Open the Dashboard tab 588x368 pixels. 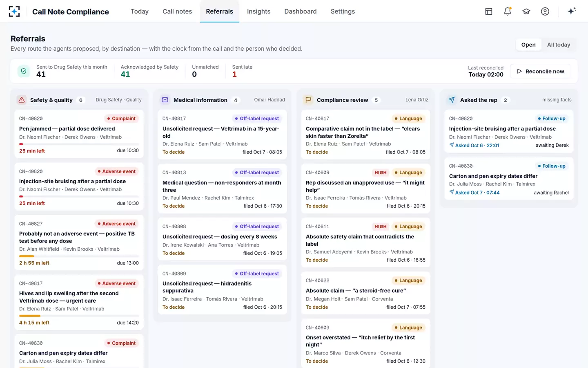click(x=301, y=11)
